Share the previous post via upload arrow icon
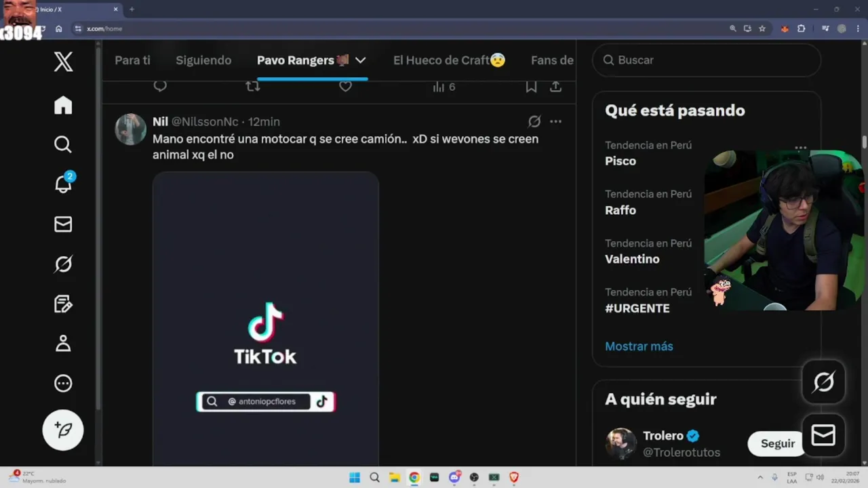Screen dimensions: 868x488 tap(555, 87)
